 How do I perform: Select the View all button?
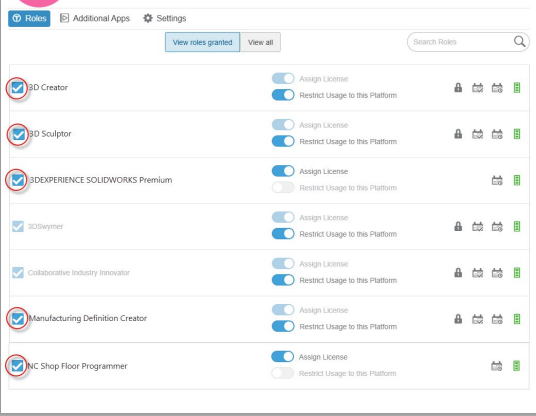click(x=260, y=42)
